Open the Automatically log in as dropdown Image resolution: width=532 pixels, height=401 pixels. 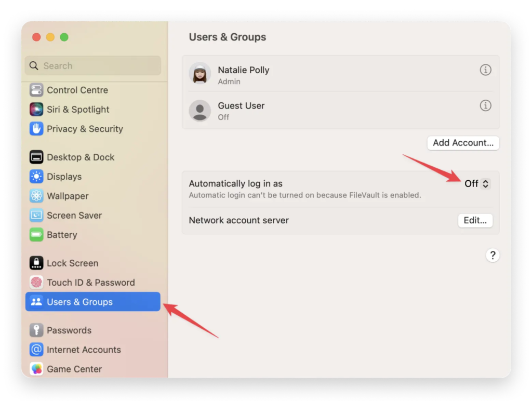pos(477,183)
